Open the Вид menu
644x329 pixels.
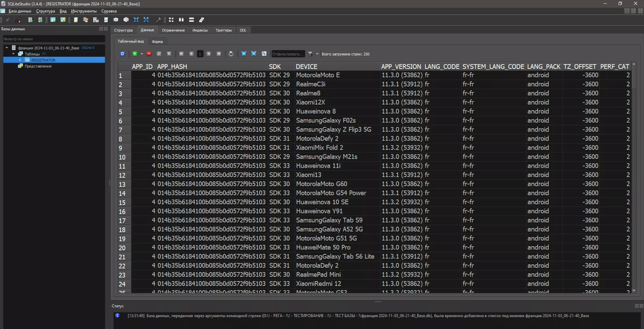63,11
